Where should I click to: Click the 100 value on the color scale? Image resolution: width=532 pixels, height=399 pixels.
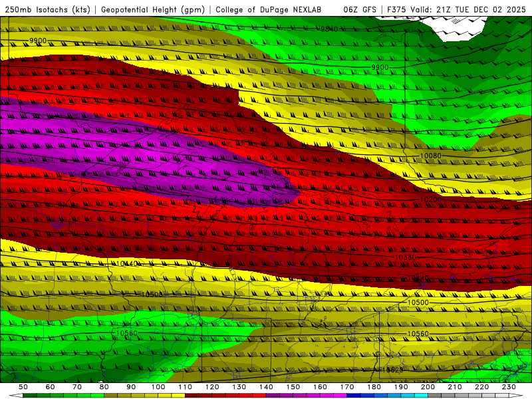158,387
